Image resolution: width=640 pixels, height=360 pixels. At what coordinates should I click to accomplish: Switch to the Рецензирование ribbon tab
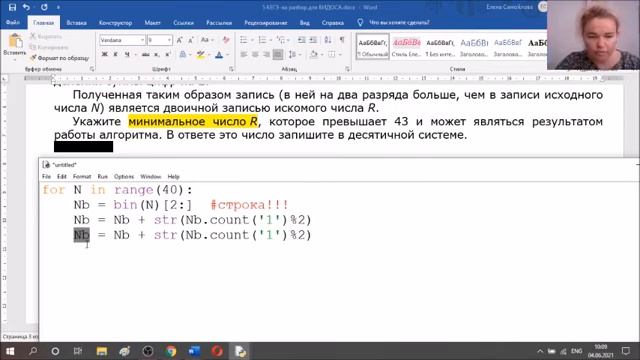pos(266,23)
